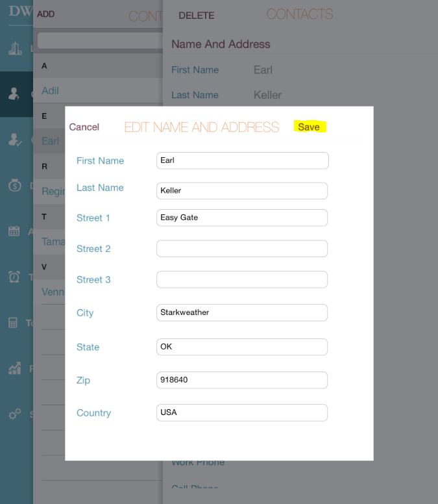This screenshot has height=504, width=438.
Task: Click the Name And Address section heading
Action: (x=221, y=44)
